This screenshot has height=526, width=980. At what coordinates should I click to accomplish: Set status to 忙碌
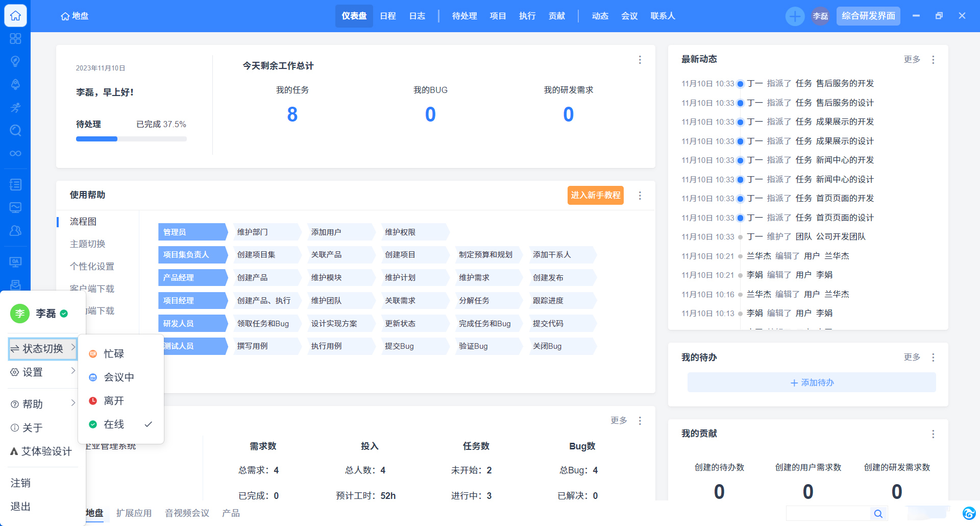tap(114, 353)
